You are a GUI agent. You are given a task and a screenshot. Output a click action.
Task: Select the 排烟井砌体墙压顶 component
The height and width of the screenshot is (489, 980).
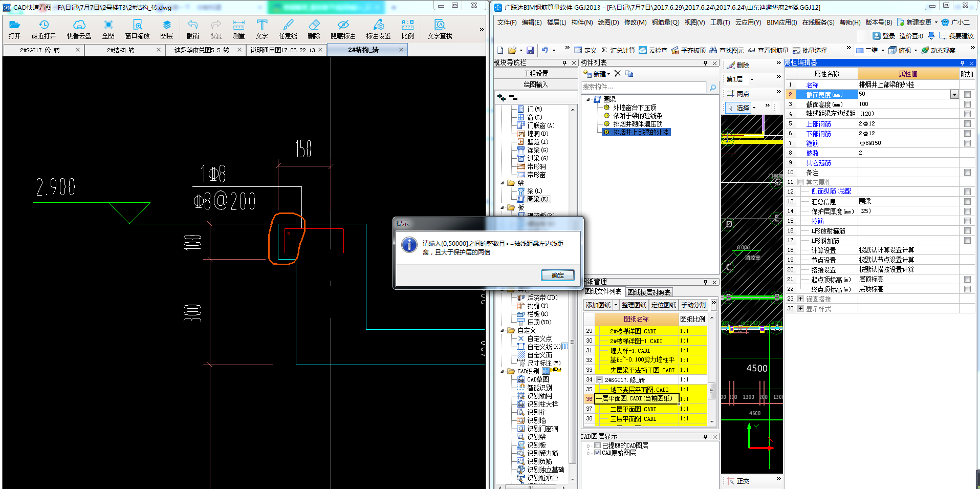pos(638,124)
